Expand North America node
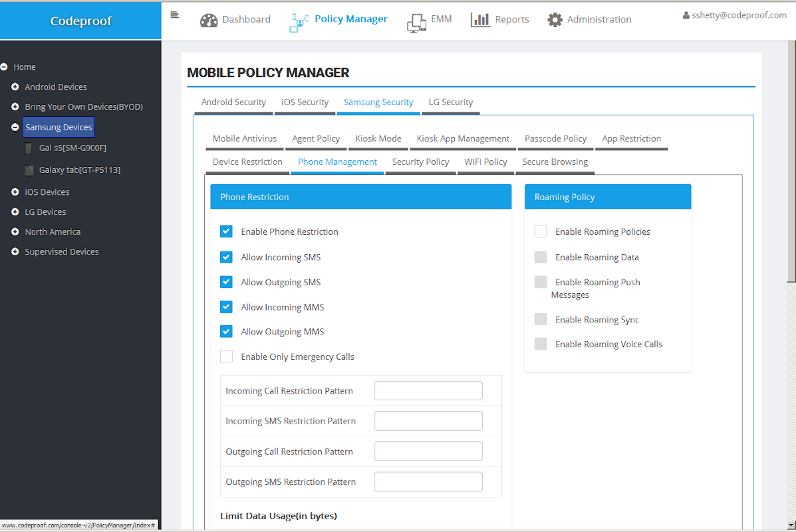796x532 pixels. click(15, 231)
